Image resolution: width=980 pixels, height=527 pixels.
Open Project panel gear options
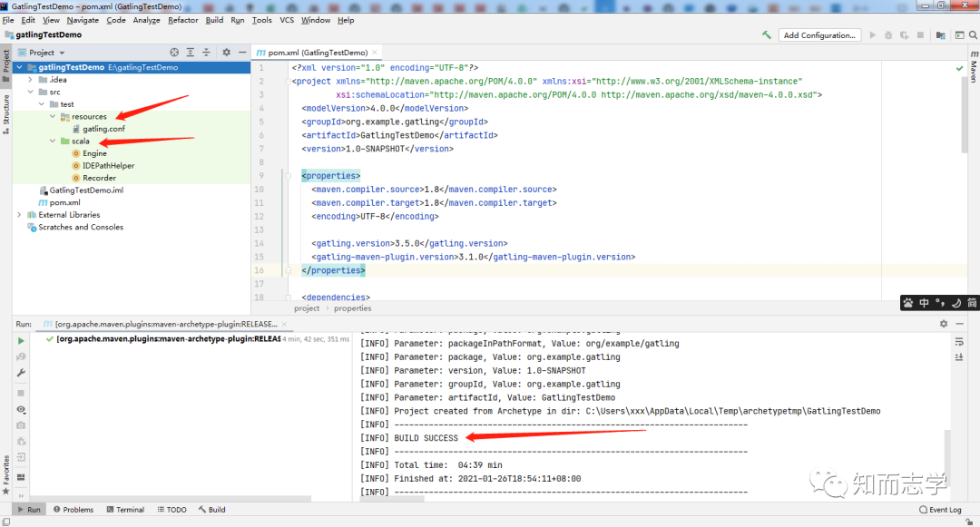tap(226, 53)
